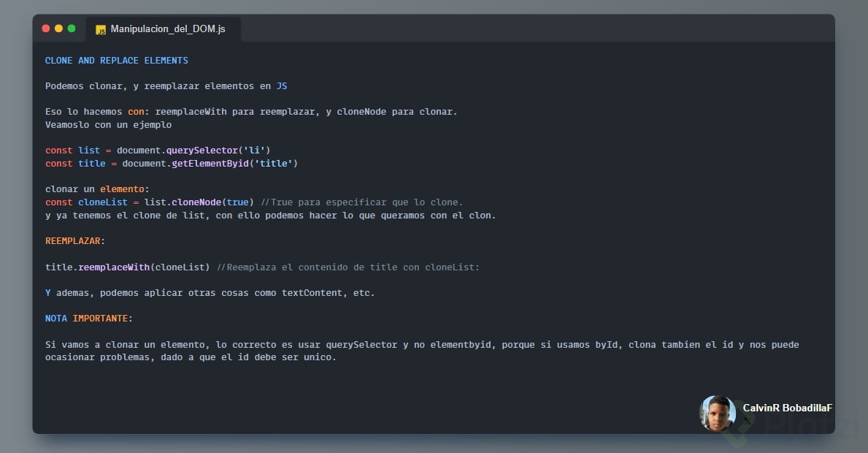Click the red close window dot
Viewport: 868px width, 453px height.
[x=46, y=28]
